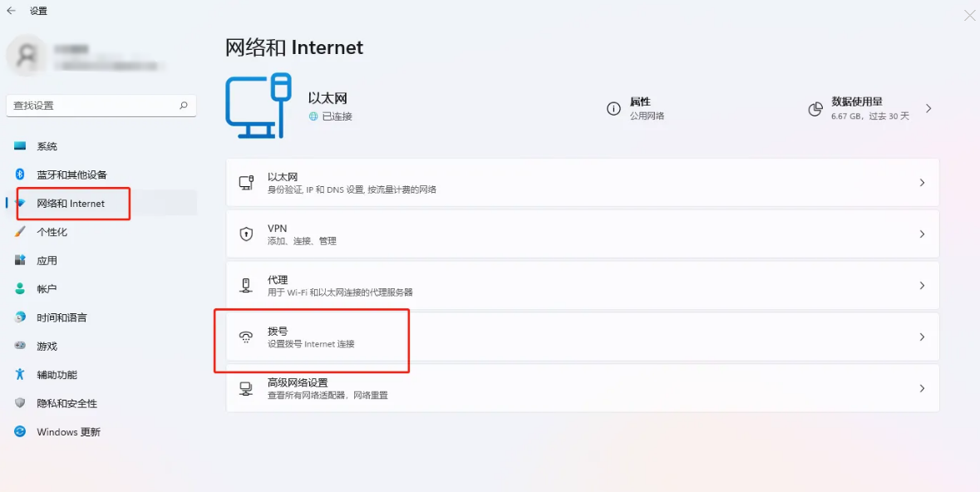Click the 个性化 paintbrush icon
The height and width of the screenshot is (492, 980).
(20, 232)
